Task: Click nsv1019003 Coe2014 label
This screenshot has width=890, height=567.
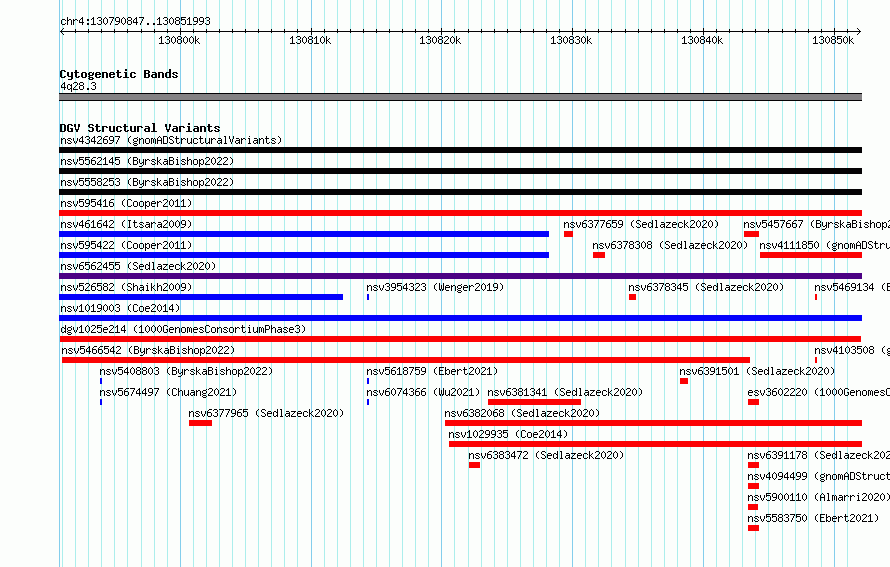Action: tap(120, 308)
